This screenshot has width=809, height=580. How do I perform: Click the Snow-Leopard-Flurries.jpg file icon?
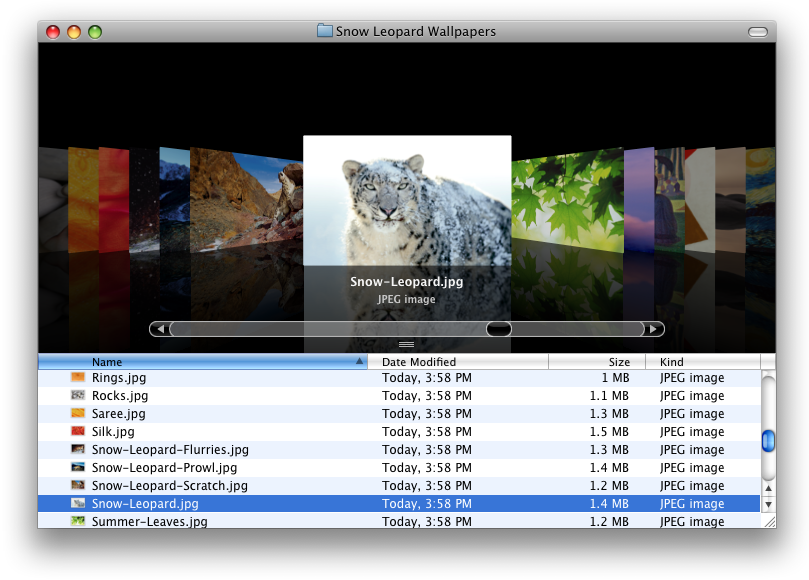point(78,450)
